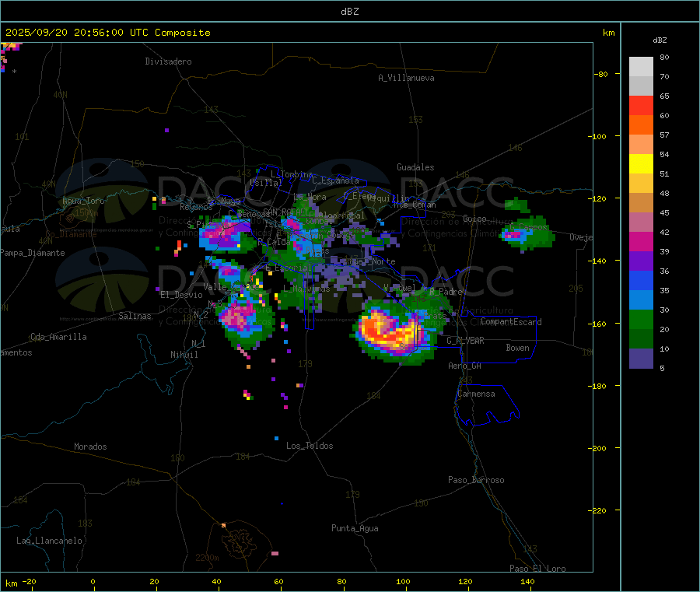Click the Guadales location label
This screenshot has height=592, width=700.
[x=415, y=167]
